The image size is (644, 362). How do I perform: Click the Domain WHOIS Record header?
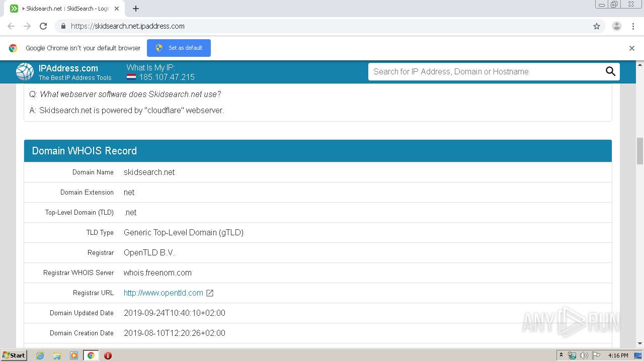318,151
